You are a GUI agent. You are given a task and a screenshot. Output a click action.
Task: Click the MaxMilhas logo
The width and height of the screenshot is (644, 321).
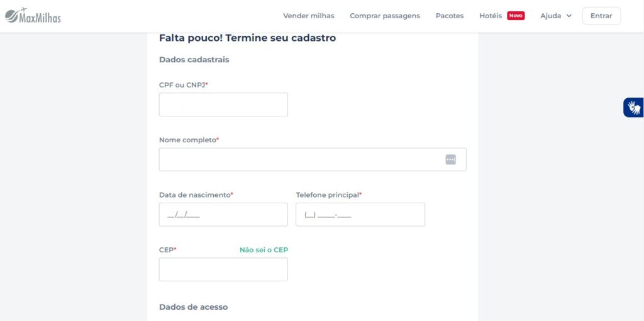click(33, 16)
